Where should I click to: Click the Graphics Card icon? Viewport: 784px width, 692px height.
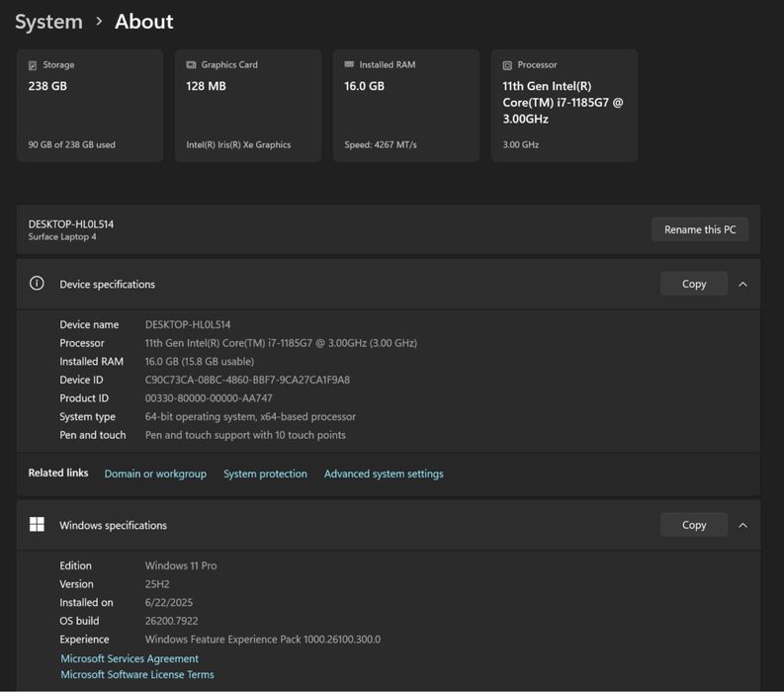(191, 65)
